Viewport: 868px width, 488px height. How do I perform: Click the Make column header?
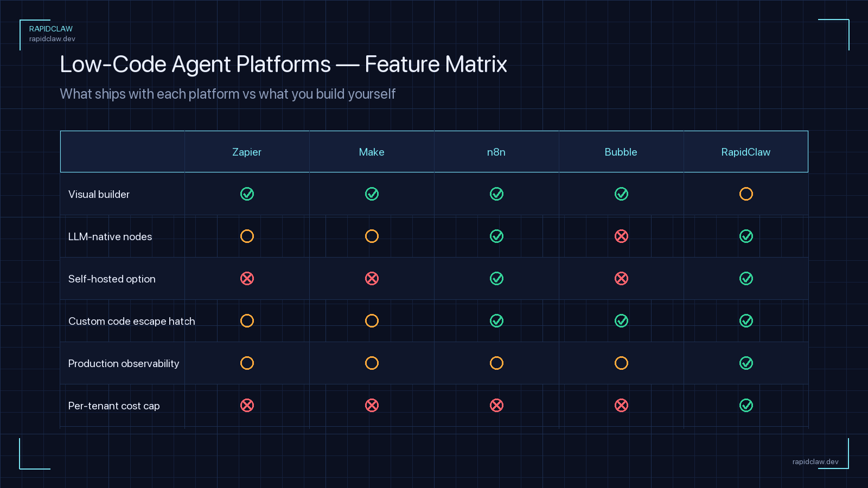click(x=372, y=152)
